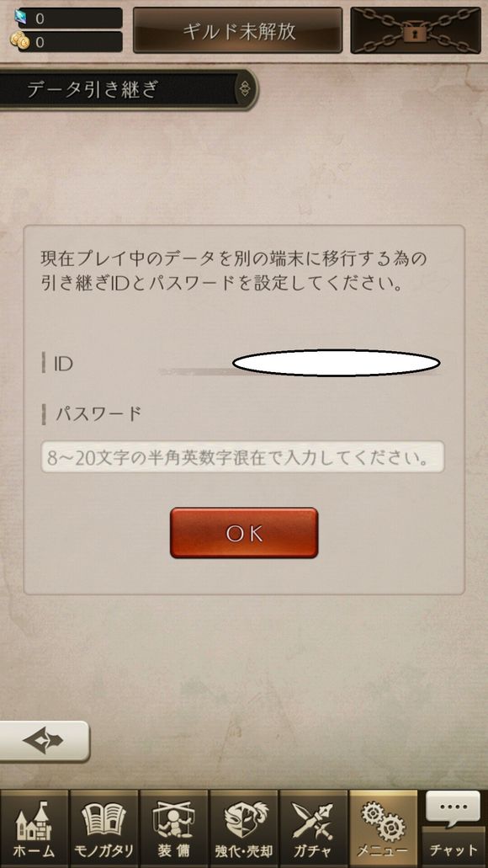This screenshot has height=868, width=488.
Task: Click the ギルド未解放 banner button
Action: point(237,30)
